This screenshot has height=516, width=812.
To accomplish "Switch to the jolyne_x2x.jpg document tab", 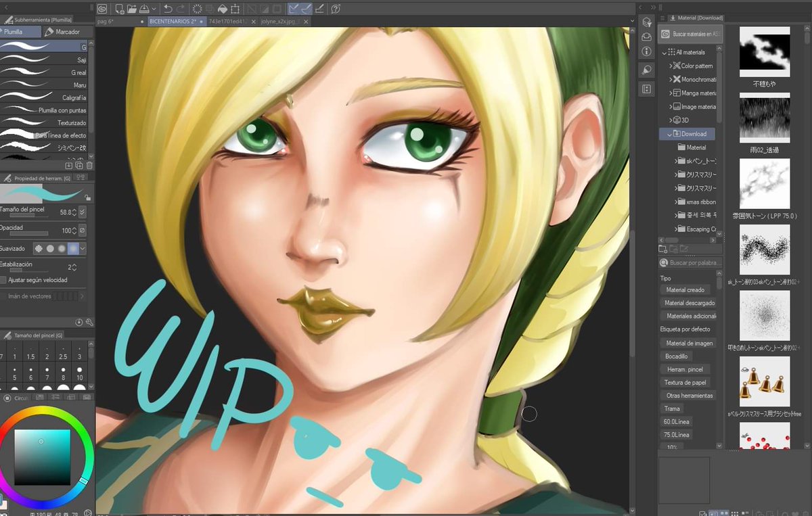I will (x=278, y=22).
